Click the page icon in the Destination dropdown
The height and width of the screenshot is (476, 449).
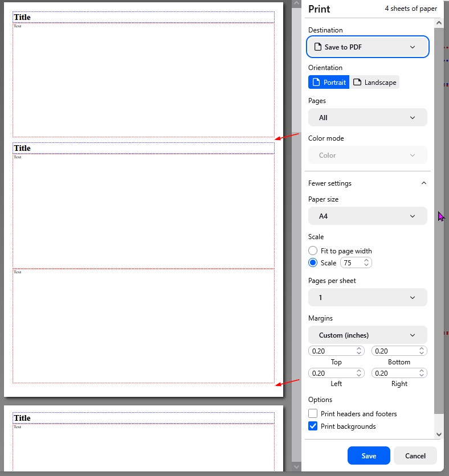tap(318, 47)
